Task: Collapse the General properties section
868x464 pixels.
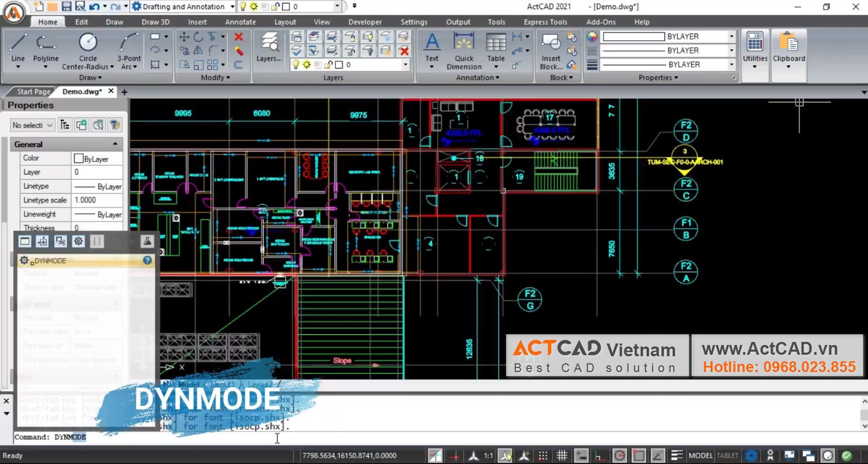Action: click(115, 144)
